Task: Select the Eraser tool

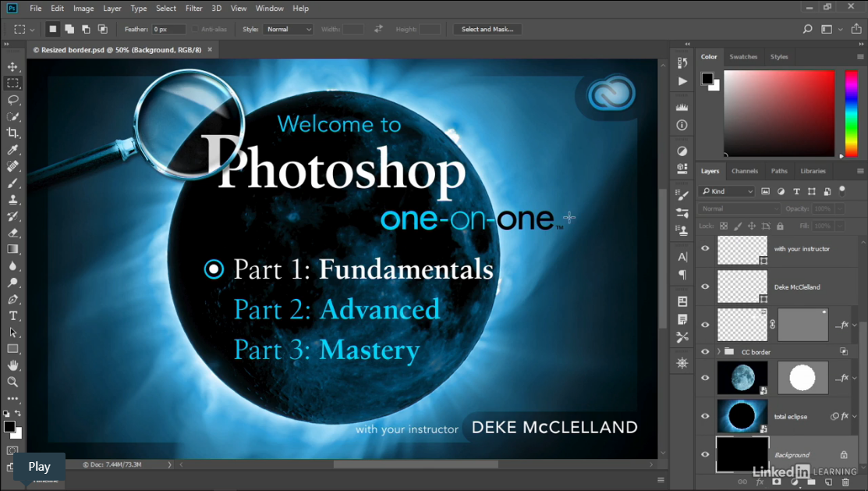Action: pos(12,233)
